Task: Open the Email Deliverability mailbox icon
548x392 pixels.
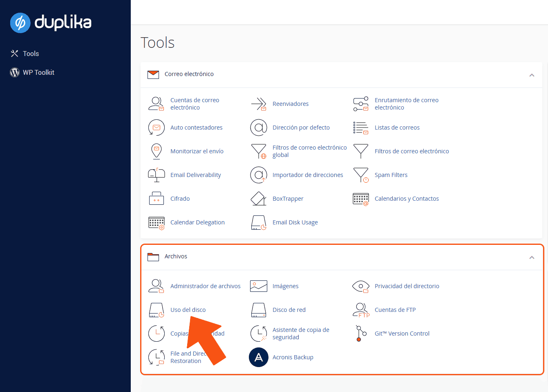Action: 156,175
